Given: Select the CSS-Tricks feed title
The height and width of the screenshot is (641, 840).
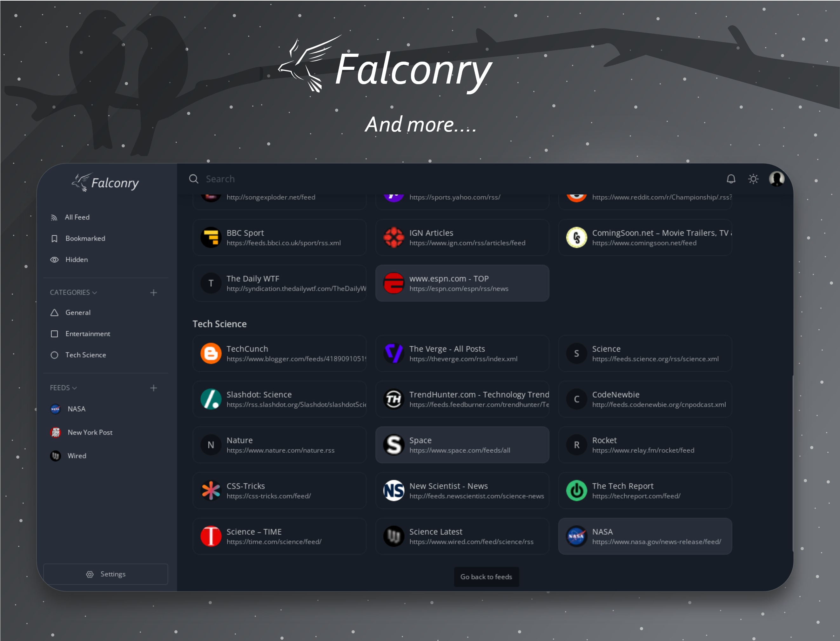Looking at the screenshot, I should click(x=246, y=486).
